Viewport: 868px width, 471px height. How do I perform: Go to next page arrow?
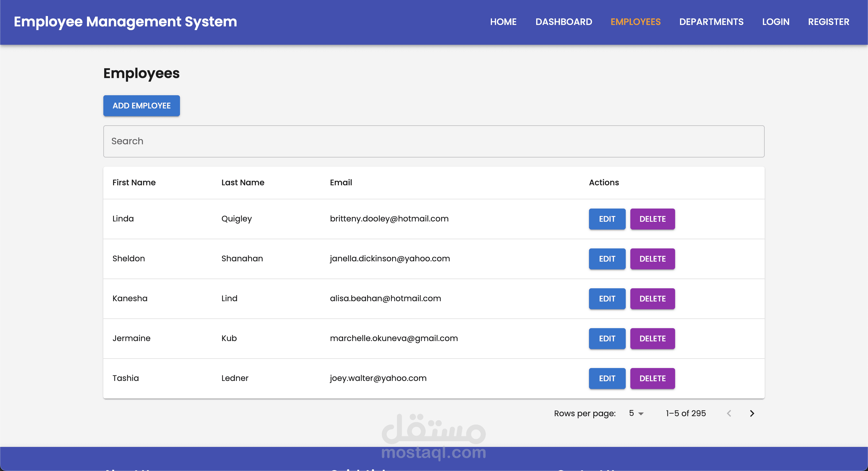pyautogui.click(x=752, y=413)
